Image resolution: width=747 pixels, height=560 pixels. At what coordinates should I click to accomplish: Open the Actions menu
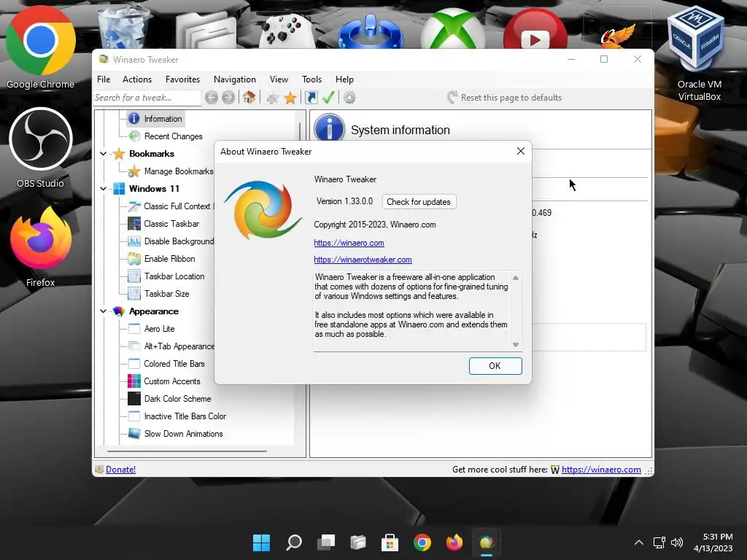pos(137,79)
